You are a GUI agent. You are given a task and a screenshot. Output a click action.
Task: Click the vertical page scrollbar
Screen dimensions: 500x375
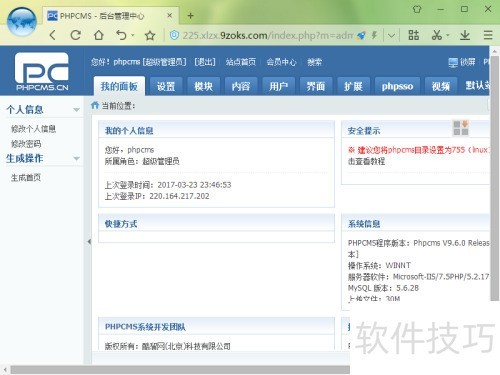point(495,178)
